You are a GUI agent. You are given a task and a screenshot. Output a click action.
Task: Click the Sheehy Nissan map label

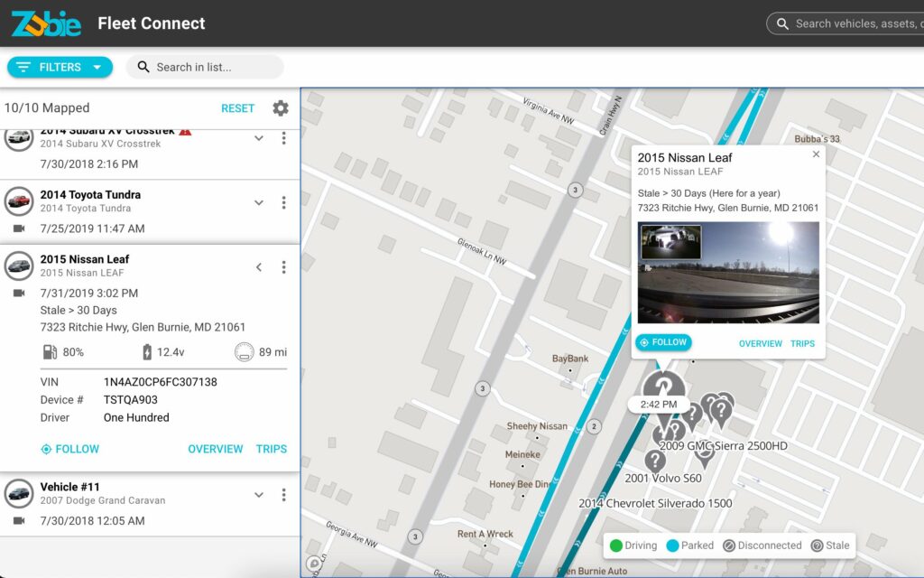pos(537,426)
